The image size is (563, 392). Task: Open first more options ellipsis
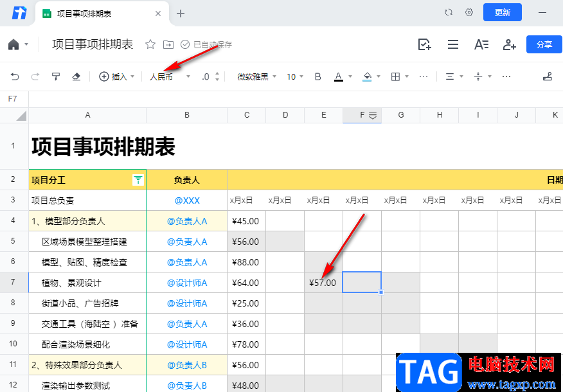click(x=424, y=76)
